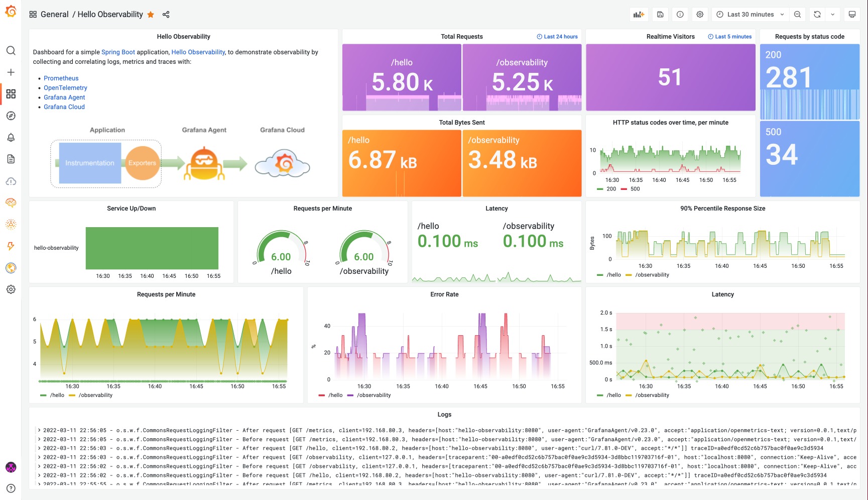This screenshot has height=500, width=868.
Task: Open the refresh interval dropdown arrow
Action: coord(832,14)
